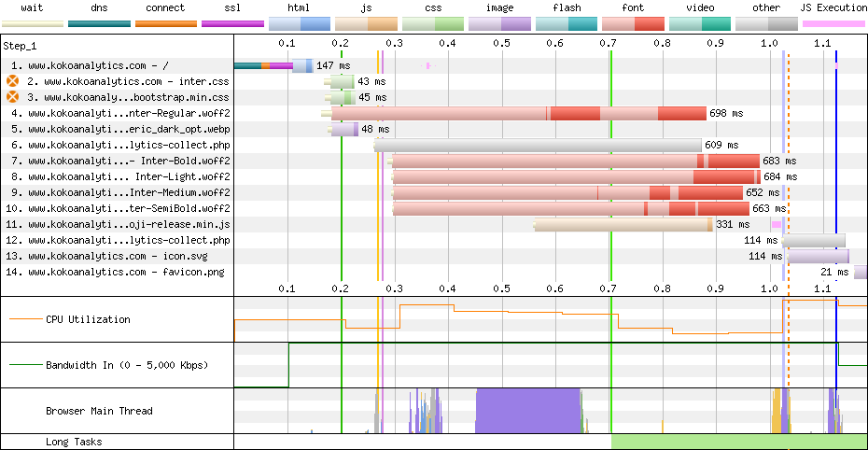The image size is (868, 450).
Task: Click the blocked icon beside inter.css request
Action: point(12,81)
